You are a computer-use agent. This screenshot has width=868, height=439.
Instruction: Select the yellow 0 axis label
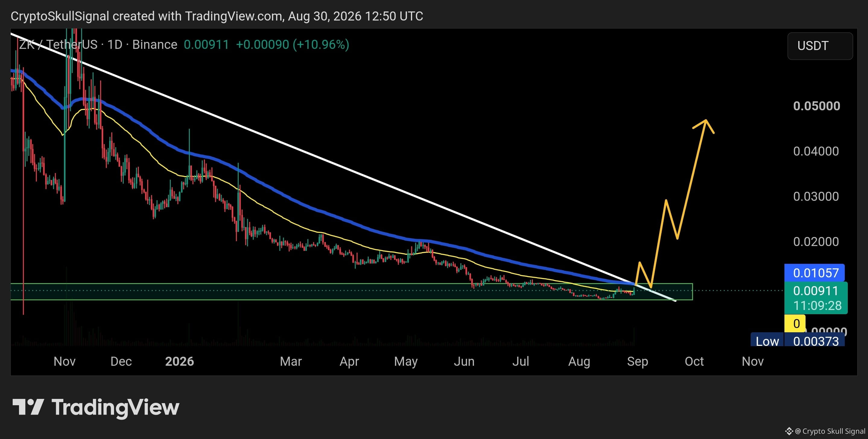(795, 323)
